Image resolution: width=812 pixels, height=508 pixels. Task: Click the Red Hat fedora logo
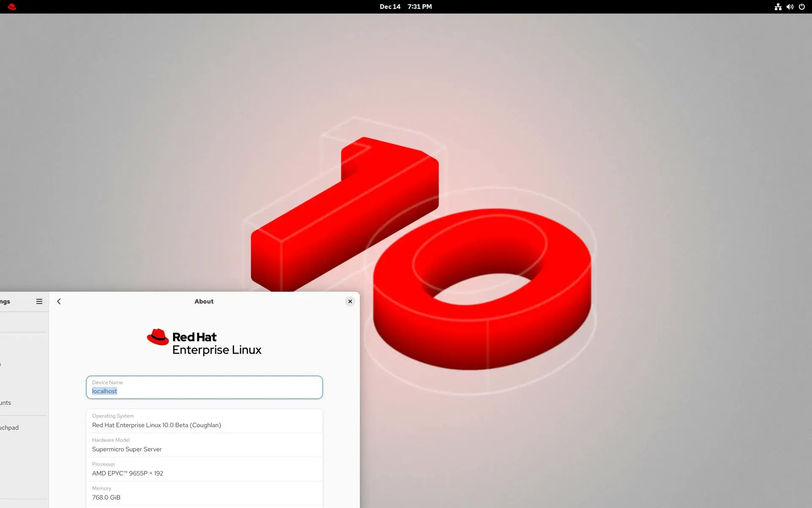tap(158, 337)
